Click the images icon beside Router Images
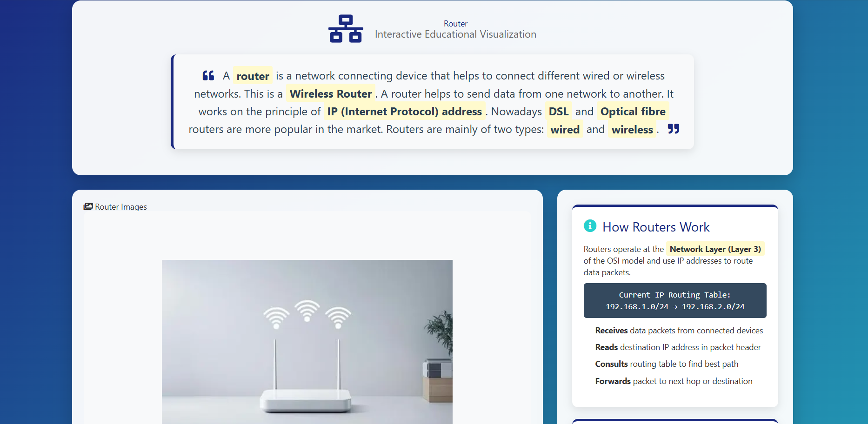 coord(88,206)
